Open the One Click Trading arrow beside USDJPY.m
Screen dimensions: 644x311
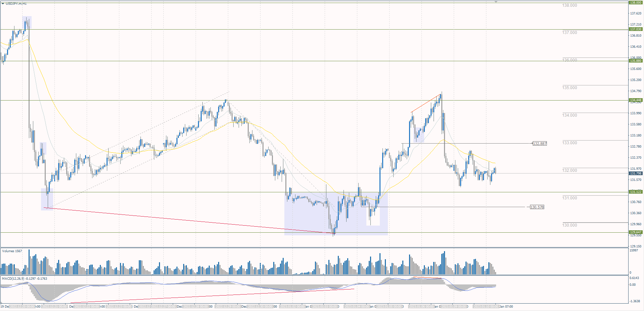pos(3,3)
